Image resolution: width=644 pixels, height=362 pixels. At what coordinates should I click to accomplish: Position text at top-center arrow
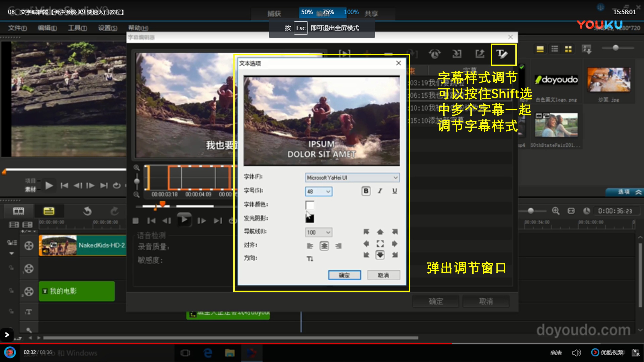(x=380, y=232)
